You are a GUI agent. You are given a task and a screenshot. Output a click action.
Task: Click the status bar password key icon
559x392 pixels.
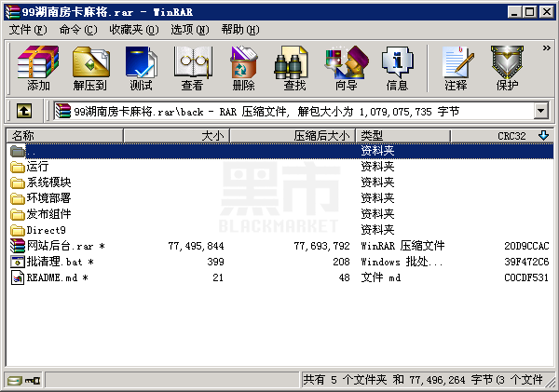(33, 381)
